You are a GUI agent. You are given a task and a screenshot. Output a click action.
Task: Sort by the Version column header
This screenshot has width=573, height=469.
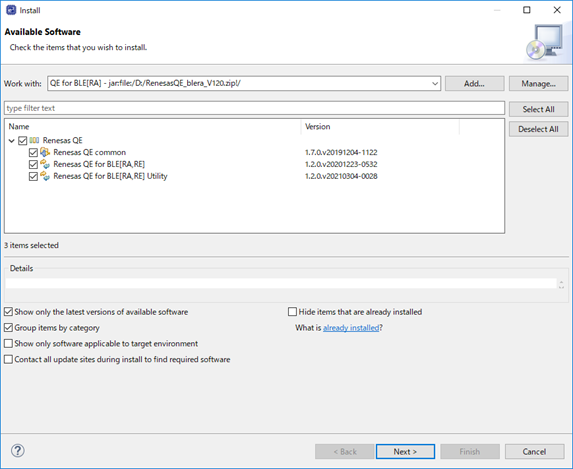coord(380,126)
